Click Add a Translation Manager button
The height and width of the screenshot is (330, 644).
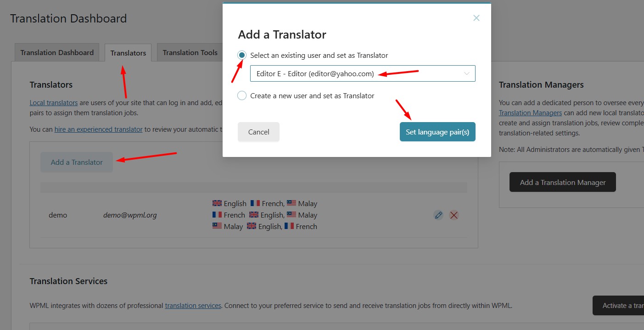pos(562,182)
